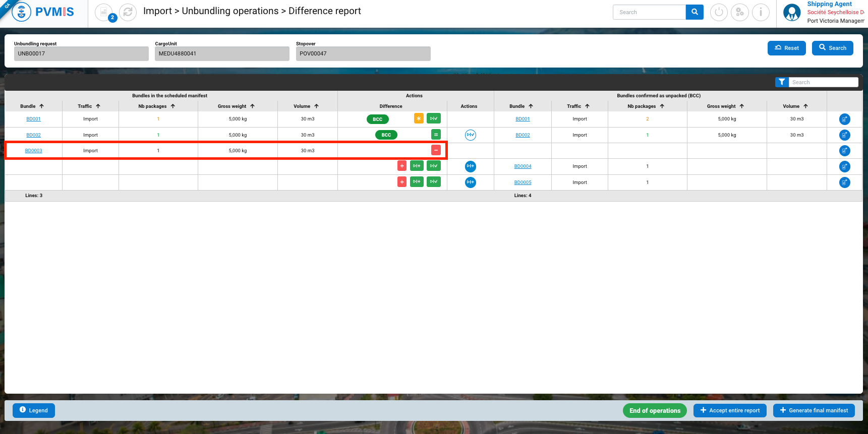The image size is (868, 434).
Task: Click the blue round action icon for BD0005
Action: (470, 182)
